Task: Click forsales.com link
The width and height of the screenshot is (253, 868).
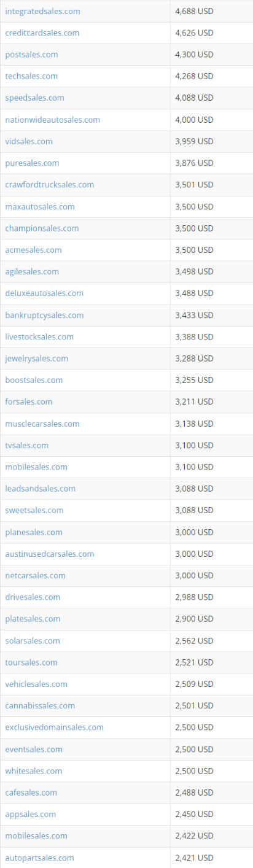Action: pyautogui.click(x=29, y=402)
